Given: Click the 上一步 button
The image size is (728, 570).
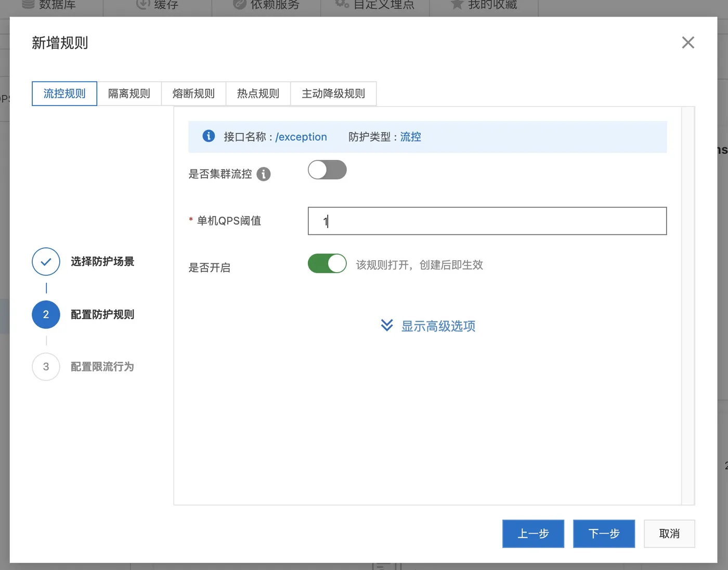Looking at the screenshot, I should click(x=533, y=534).
